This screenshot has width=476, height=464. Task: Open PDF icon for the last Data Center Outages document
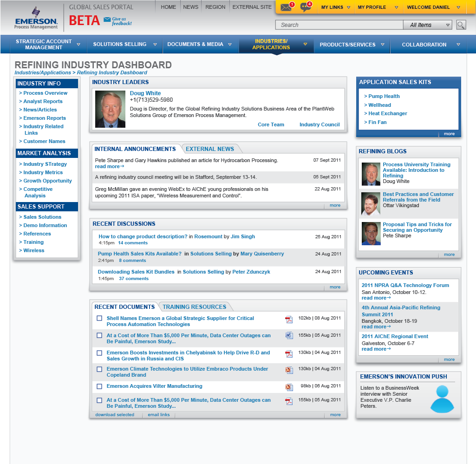point(289,401)
